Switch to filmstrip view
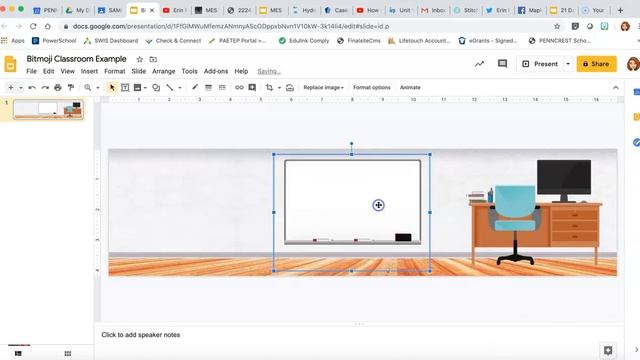 18,353
